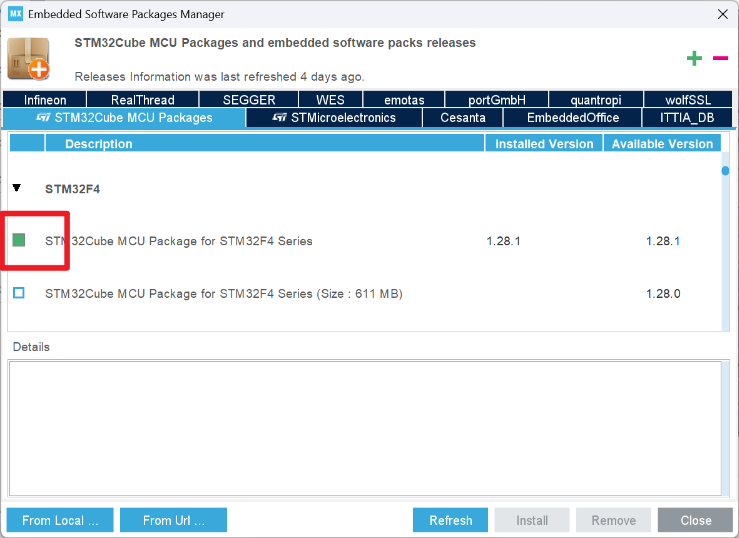Click the green plus expand-all icon
Viewport: 739px width, 538px height.
694,58
